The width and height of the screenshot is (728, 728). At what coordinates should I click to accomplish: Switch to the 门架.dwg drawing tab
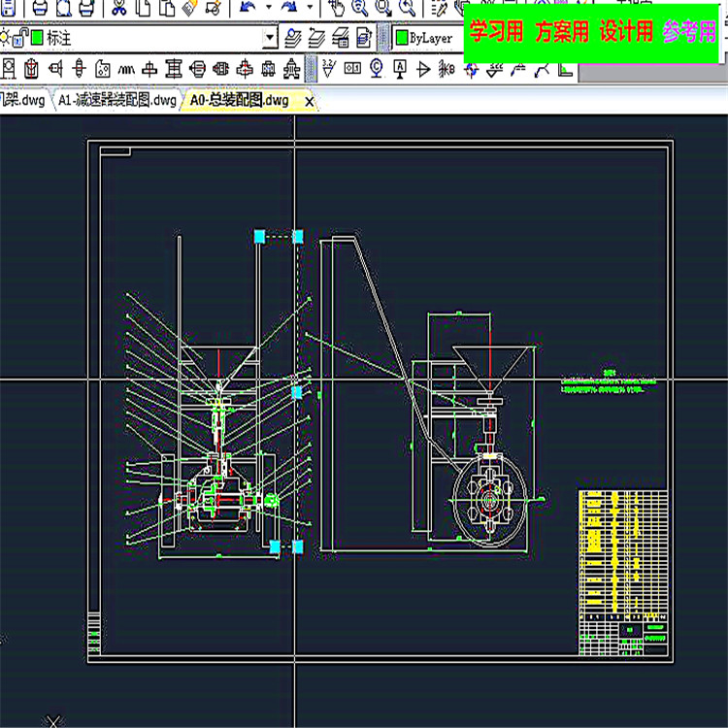(22, 100)
